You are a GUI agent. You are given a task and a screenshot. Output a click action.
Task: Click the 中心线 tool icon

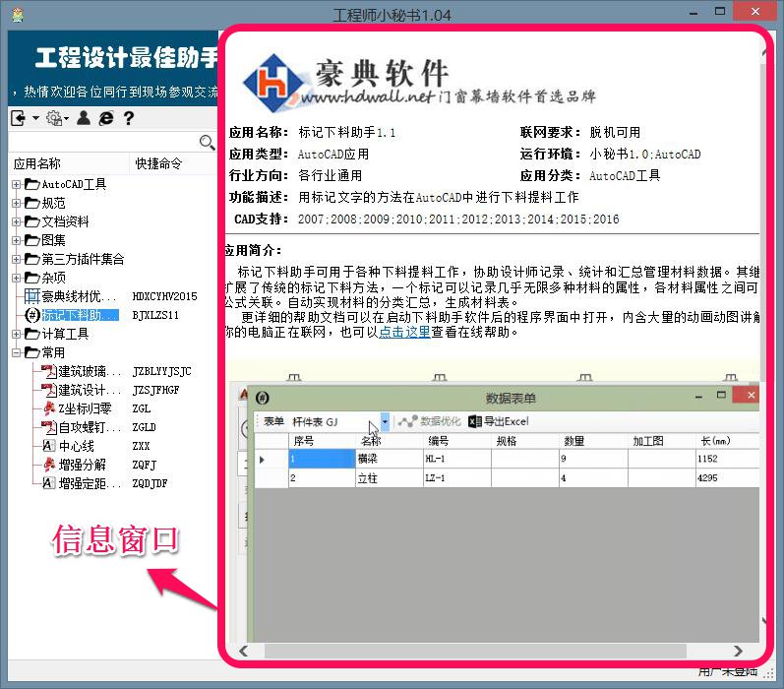(48, 446)
